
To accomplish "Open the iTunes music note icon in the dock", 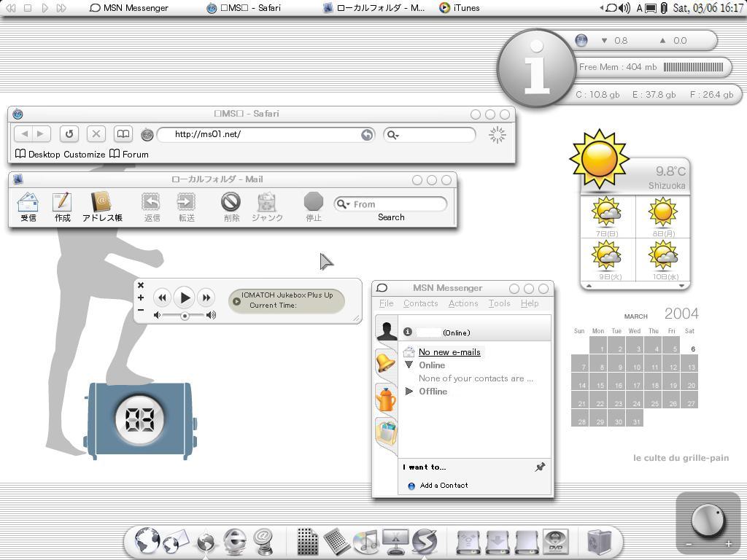I will tap(366, 542).
